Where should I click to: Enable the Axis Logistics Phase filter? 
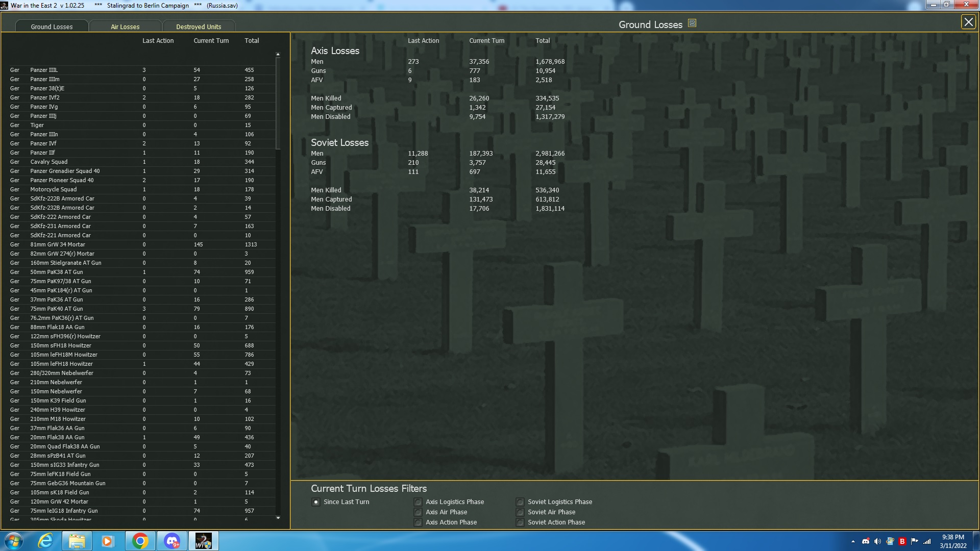click(x=418, y=502)
